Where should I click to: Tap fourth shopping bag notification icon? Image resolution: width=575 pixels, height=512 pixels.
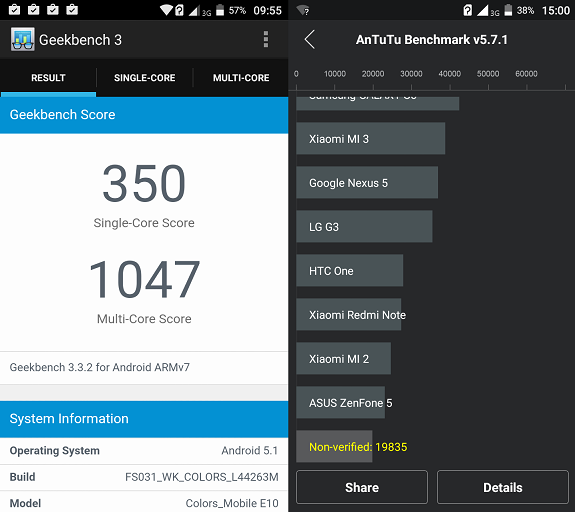[x=72, y=10]
